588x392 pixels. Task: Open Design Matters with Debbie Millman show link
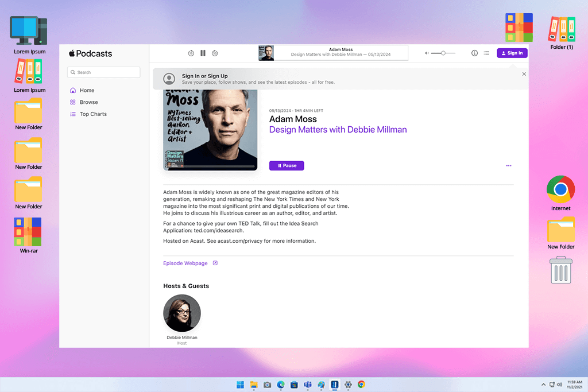click(x=338, y=130)
